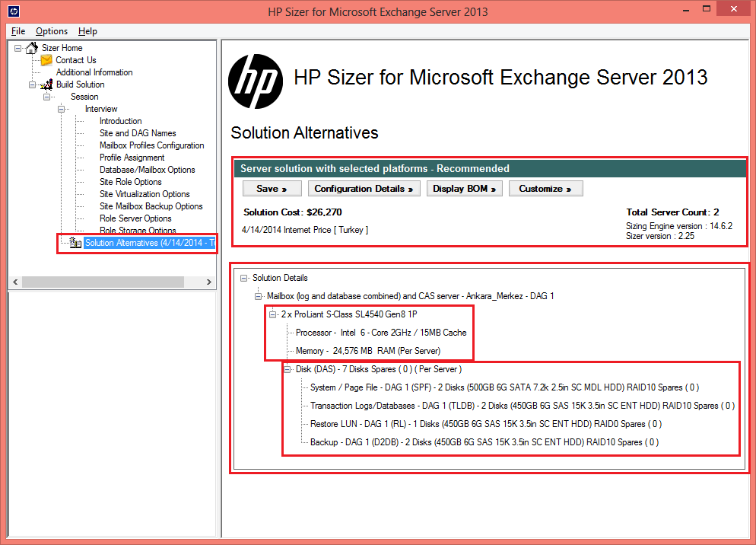Image resolution: width=756 pixels, height=545 pixels.
Task: Open the Profile Assignment step
Action: tap(132, 158)
